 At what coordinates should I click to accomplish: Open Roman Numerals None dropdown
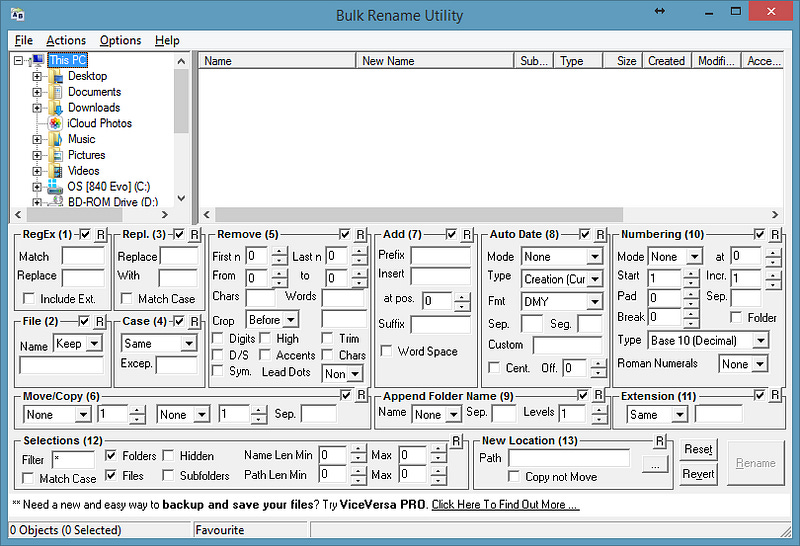[x=761, y=364]
